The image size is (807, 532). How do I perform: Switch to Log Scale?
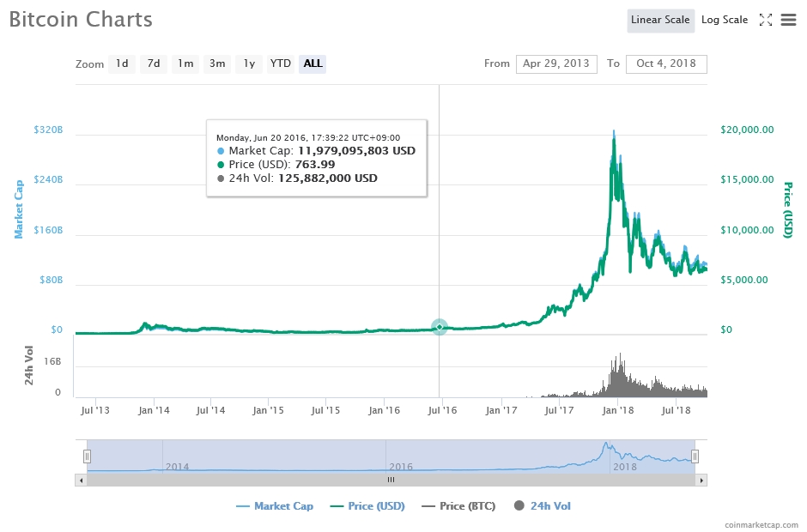[x=725, y=20]
